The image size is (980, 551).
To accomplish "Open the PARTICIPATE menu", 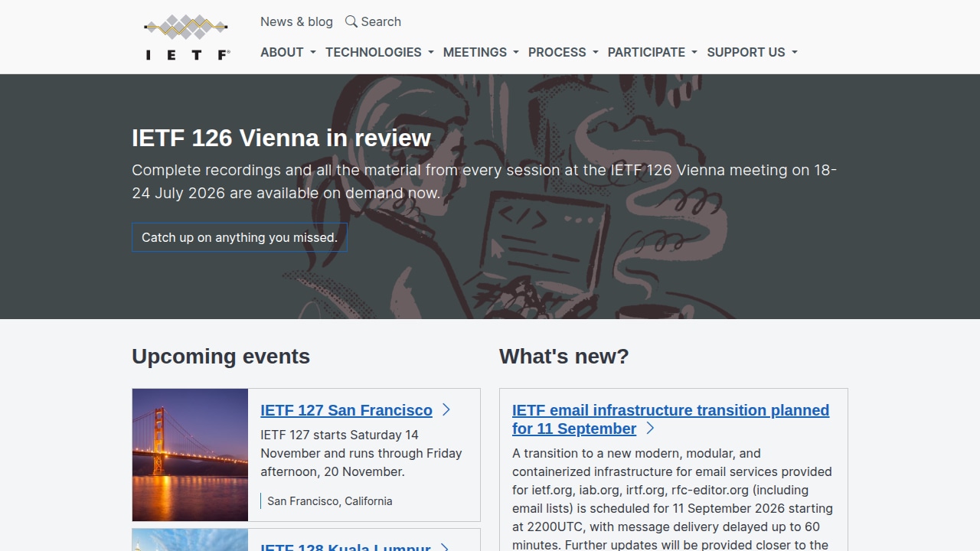I will [652, 52].
